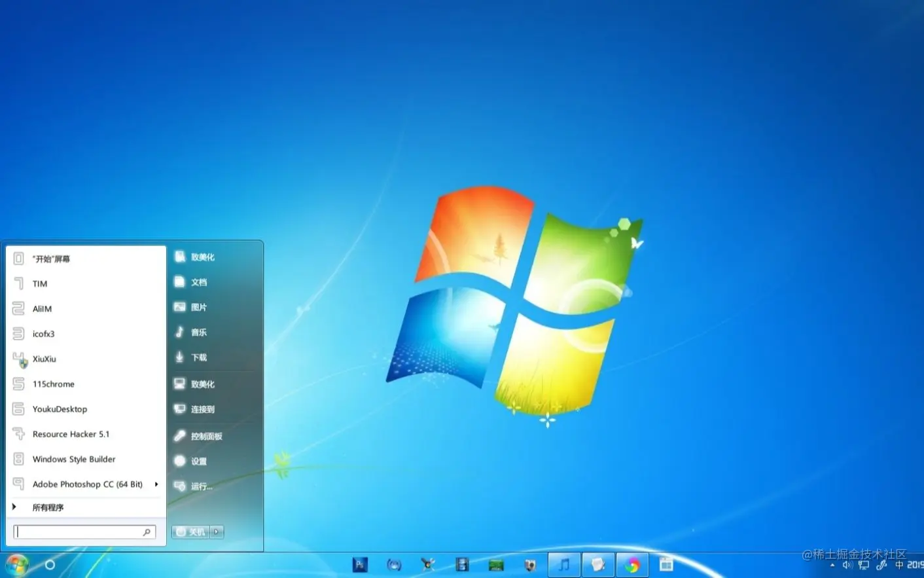Open Windows Style Builder entry
This screenshot has width=924, height=578.
point(86,459)
